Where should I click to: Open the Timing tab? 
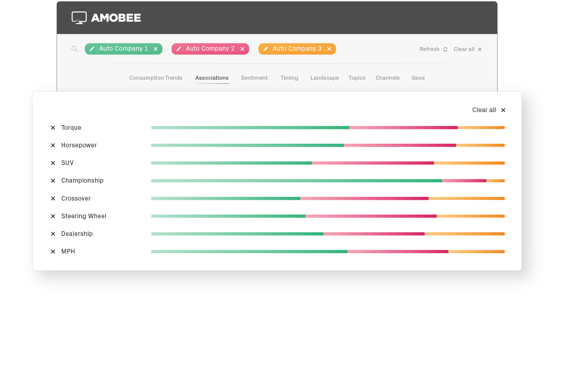[289, 78]
